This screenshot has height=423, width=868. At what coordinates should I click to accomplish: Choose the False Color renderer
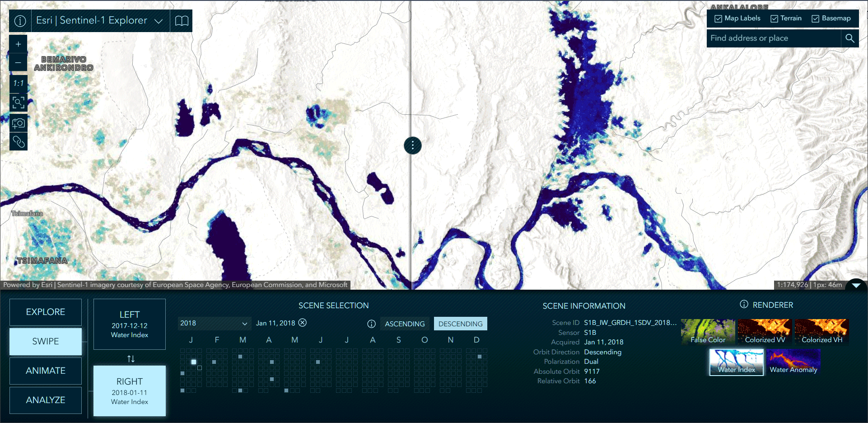point(708,331)
